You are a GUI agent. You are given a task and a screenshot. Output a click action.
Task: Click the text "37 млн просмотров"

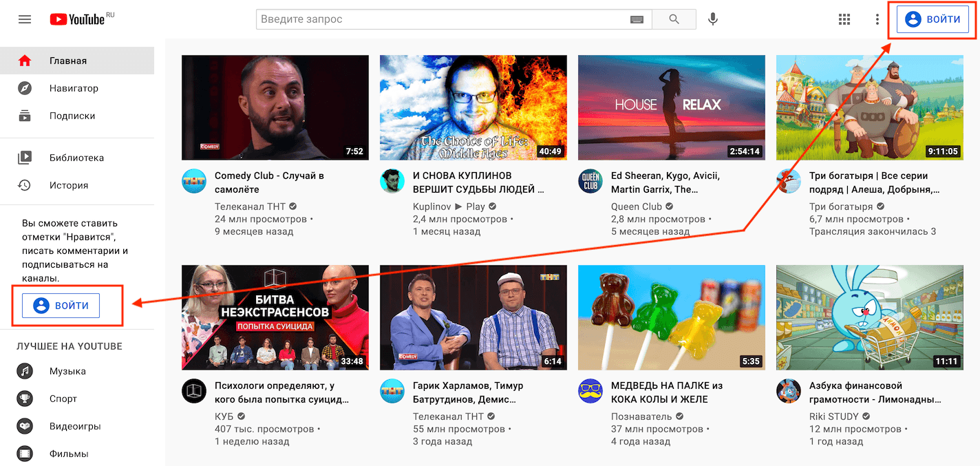[657, 429]
